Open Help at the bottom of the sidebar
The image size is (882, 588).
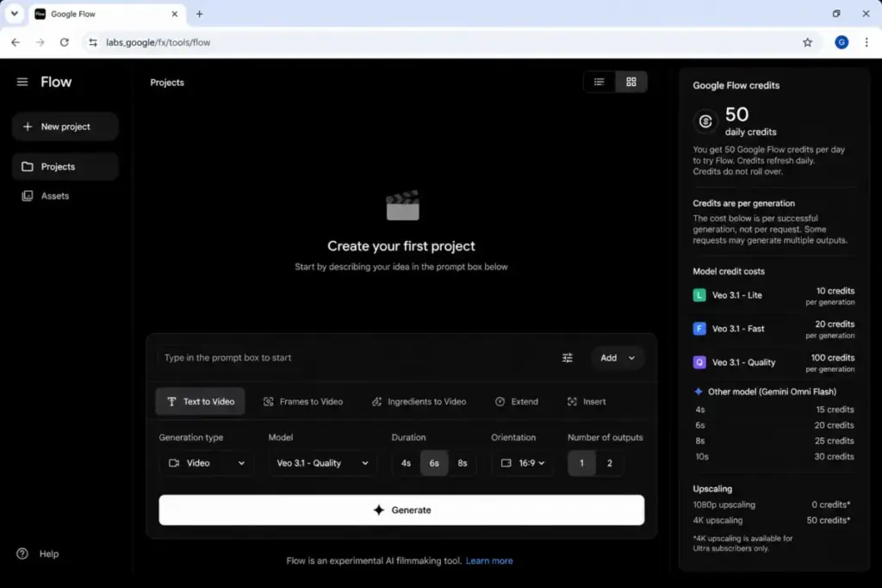click(38, 554)
